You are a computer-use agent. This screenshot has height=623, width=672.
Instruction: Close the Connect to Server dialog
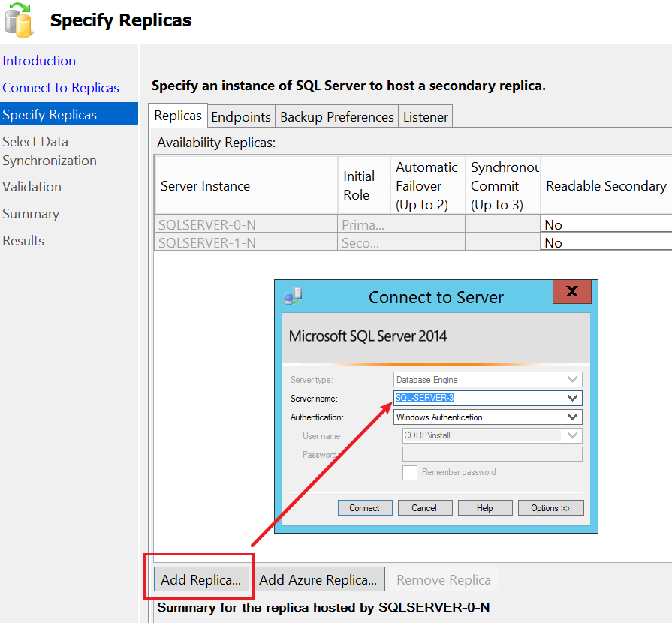[571, 292]
